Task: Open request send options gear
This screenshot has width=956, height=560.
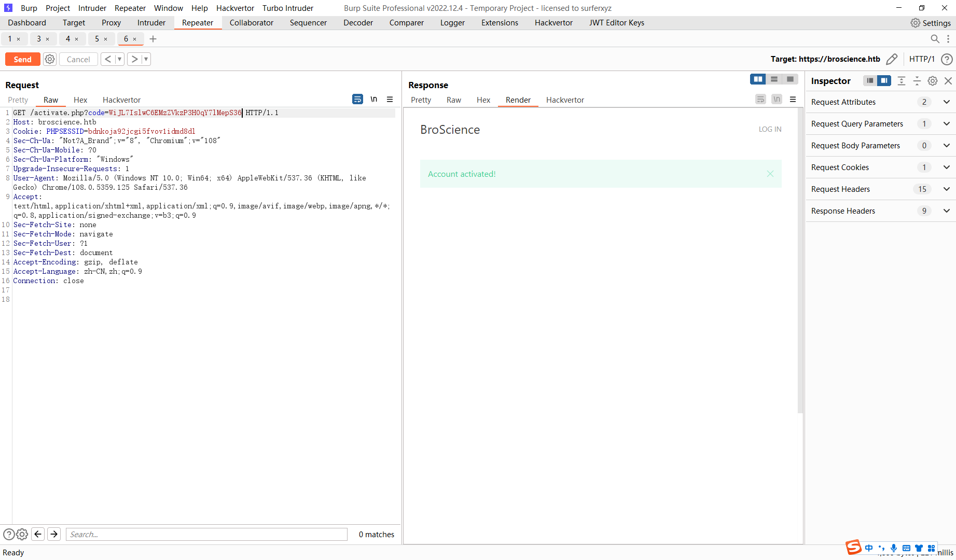Action: (50, 59)
